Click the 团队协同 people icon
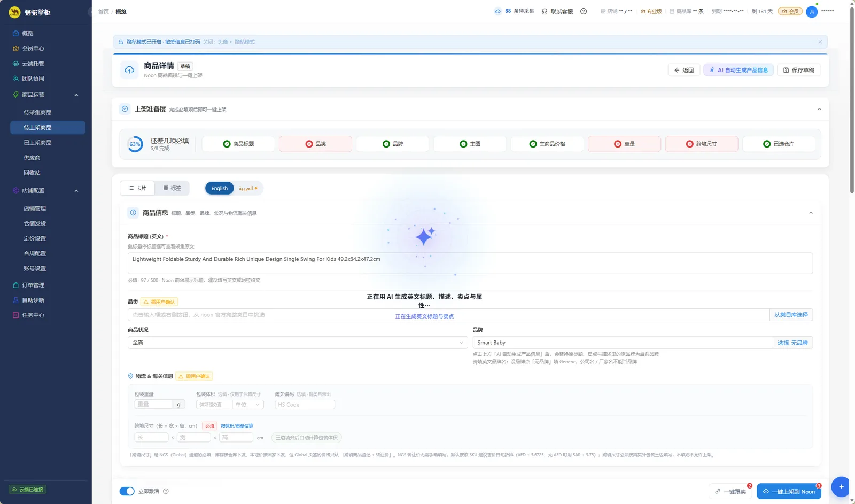This screenshot has height=504, width=855. point(15,79)
